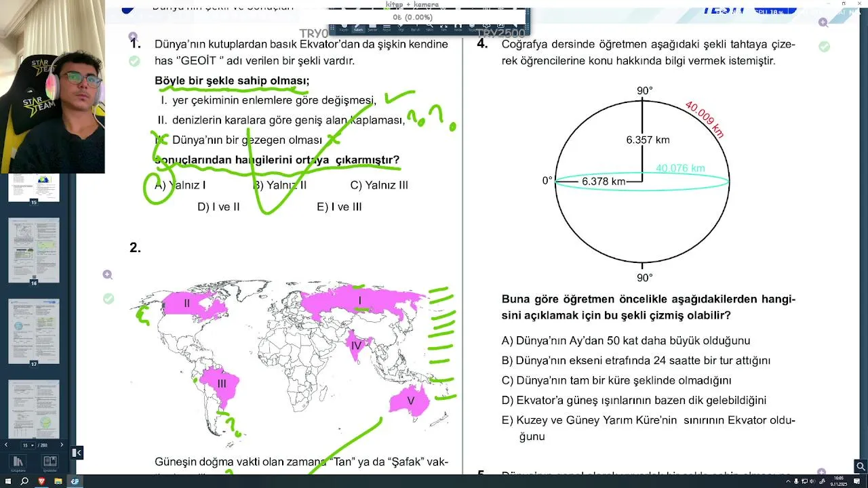This screenshot has height=488, width=868.
Task: Go to previous page arrow
Action: pyautogui.click(x=7, y=445)
